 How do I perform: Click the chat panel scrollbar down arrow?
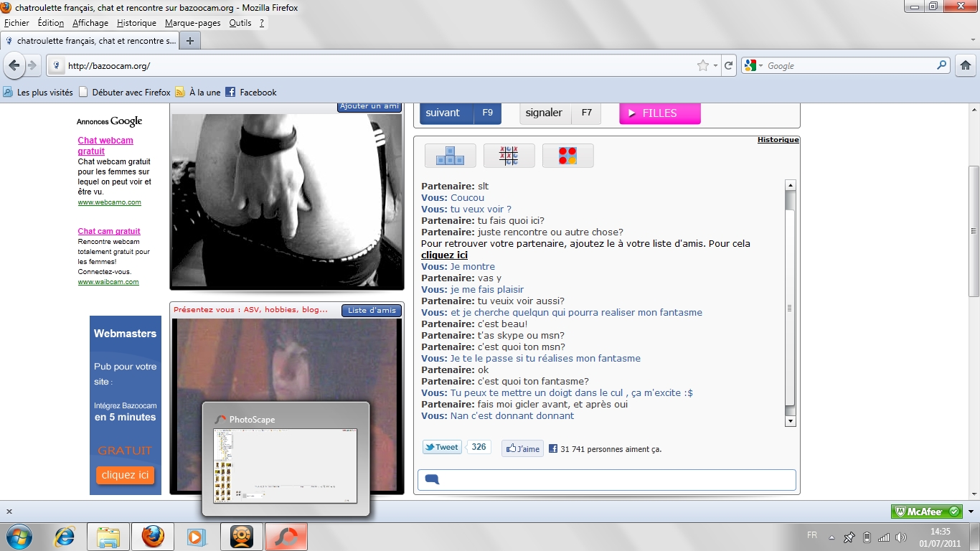tap(790, 421)
